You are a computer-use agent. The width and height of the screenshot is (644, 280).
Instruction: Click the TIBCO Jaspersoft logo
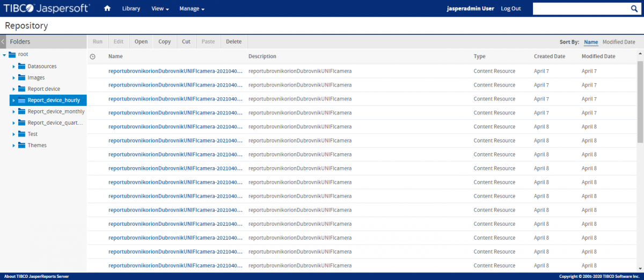pyautogui.click(x=46, y=9)
